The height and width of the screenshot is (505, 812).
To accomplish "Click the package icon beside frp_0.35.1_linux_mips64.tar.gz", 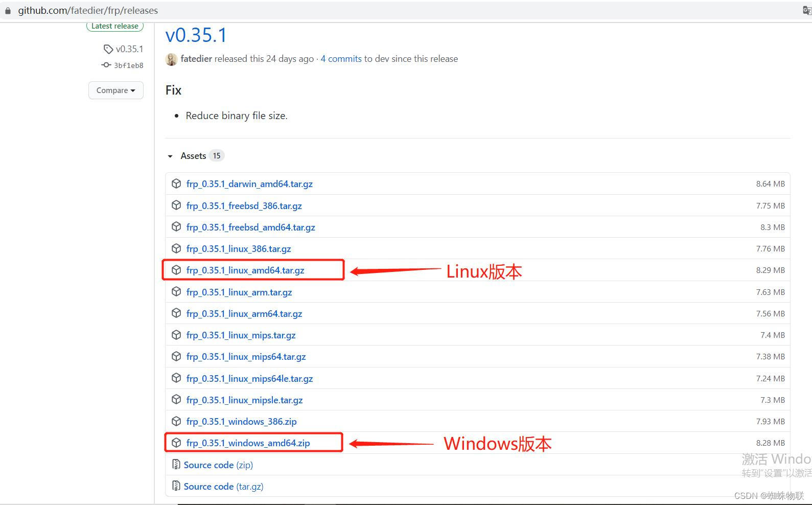I will pyautogui.click(x=176, y=356).
